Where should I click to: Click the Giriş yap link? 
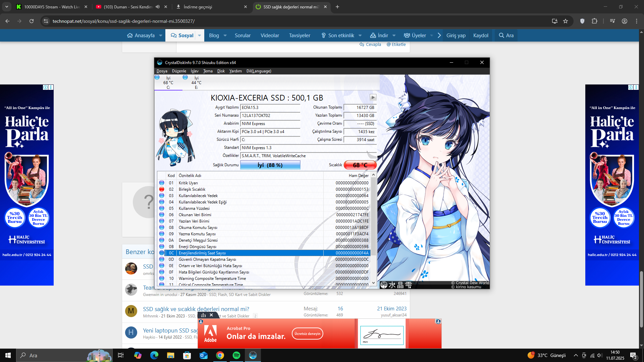(x=456, y=36)
